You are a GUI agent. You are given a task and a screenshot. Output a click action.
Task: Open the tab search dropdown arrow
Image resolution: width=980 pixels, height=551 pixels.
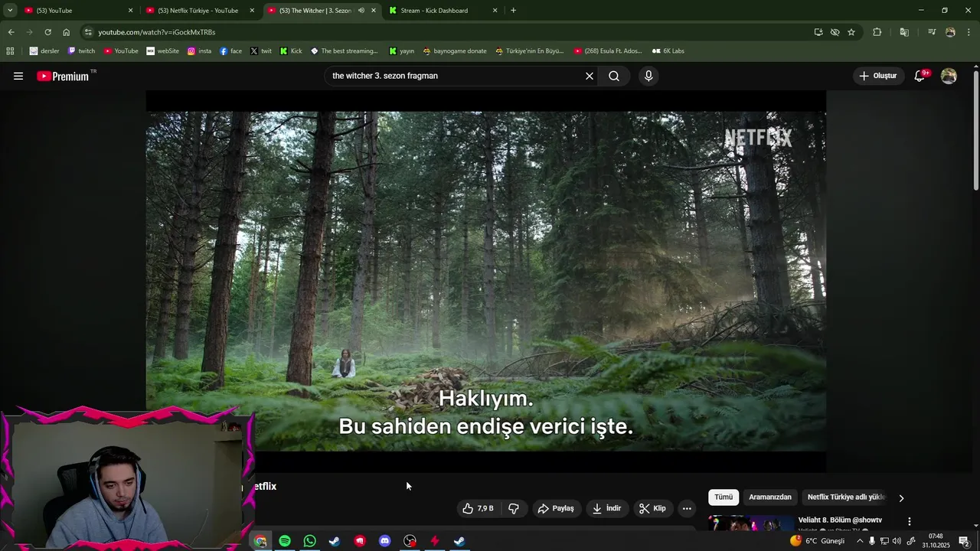10,11
